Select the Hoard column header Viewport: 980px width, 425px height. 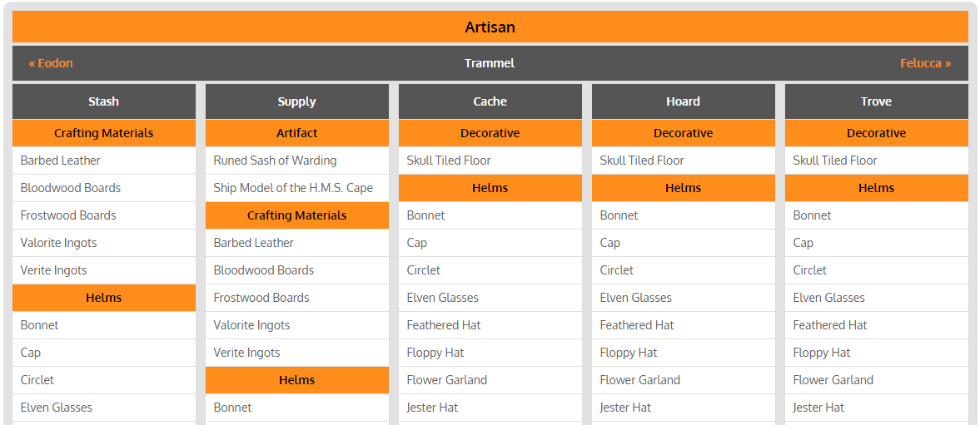click(x=683, y=101)
